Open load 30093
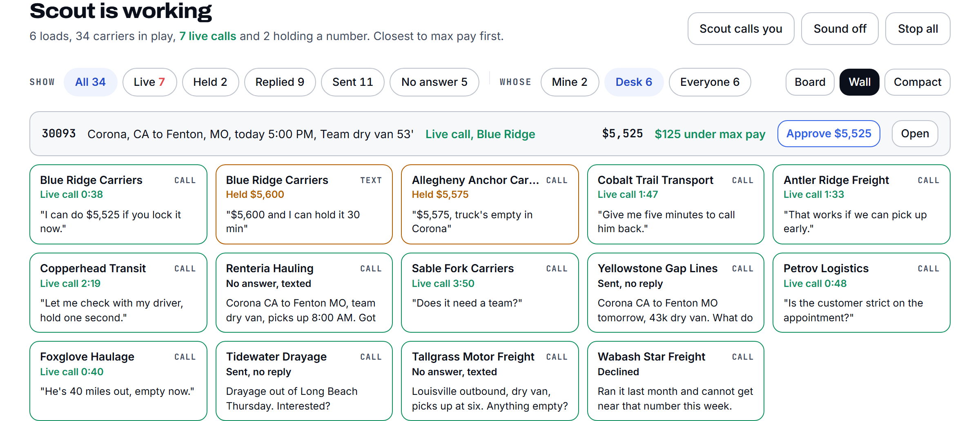The image size is (980, 421). click(x=915, y=134)
